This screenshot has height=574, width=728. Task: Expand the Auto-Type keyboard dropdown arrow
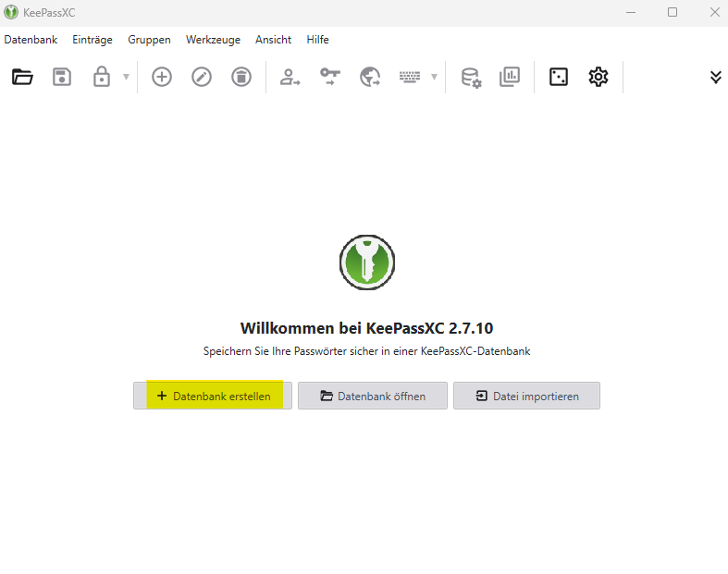[x=434, y=77]
